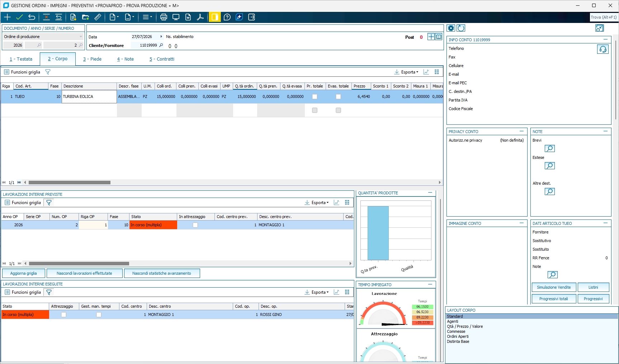This screenshot has width=619, height=364.
Task: Toggle Pr. totale checkbox for TUEO row
Action: point(315,97)
